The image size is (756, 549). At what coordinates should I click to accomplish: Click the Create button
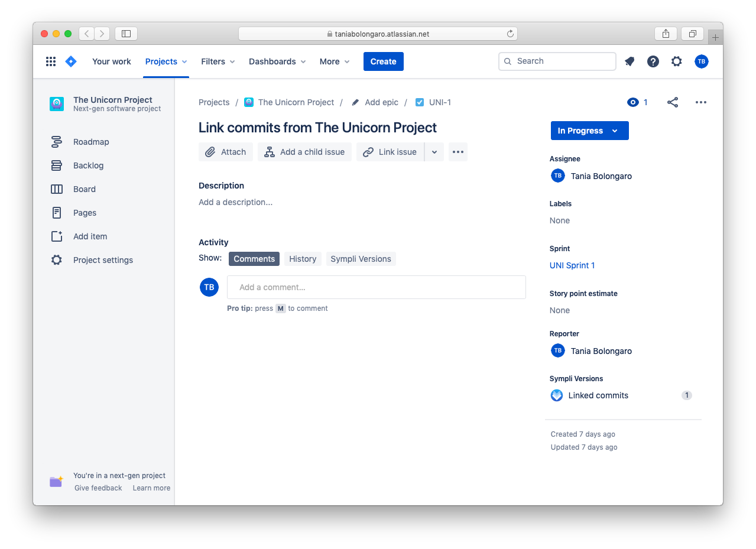383,61
